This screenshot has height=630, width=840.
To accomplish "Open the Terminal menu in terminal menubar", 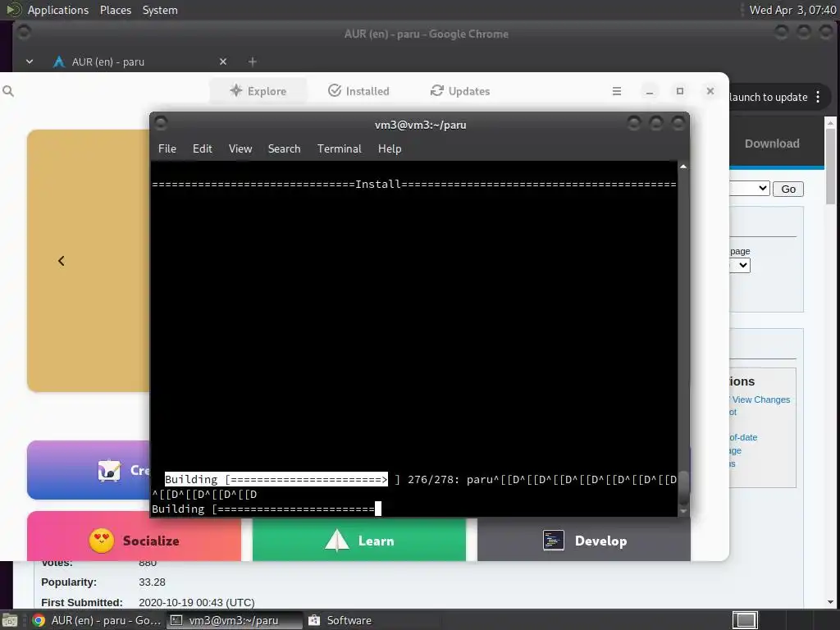I will [339, 148].
